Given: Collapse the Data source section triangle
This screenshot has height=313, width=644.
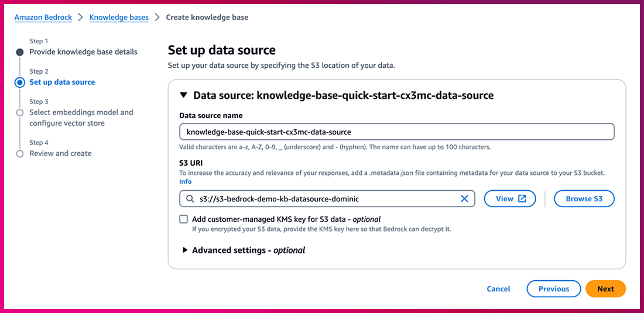Looking at the screenshot, I should pyautogui.click(x=183, y=95).
